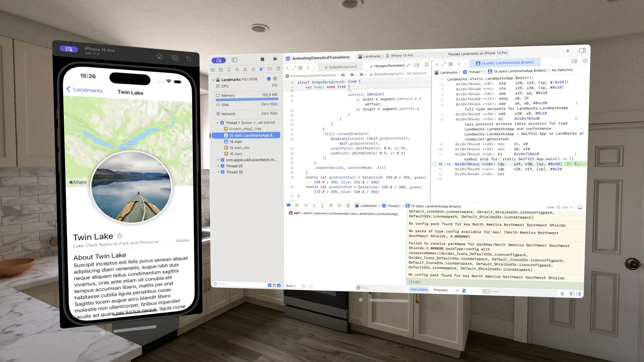644x362 pixels.
Task: Click the info button next to Landmarks PID 5556
Action: [268, 79]
